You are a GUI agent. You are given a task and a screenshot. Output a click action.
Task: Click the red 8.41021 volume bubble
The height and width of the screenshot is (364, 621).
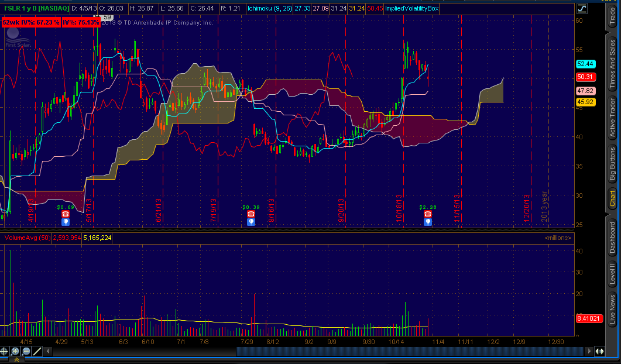589,318
